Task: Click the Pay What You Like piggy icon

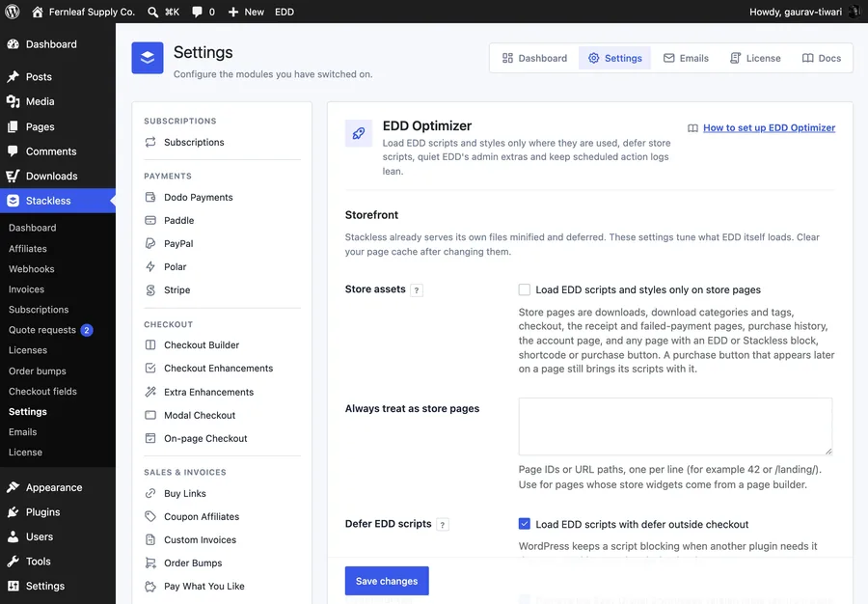Action: pyautogui.click(x=150, y=587)
